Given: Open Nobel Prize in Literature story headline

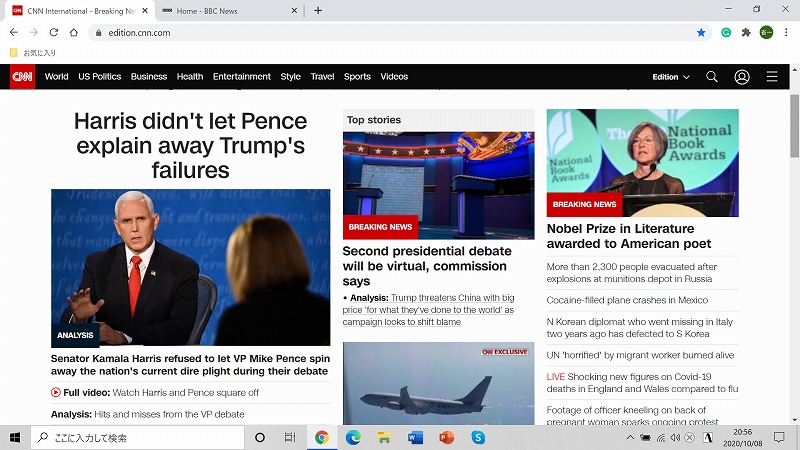Looking at the screenshot, I should pyautogui.click(x=629, y=236).
